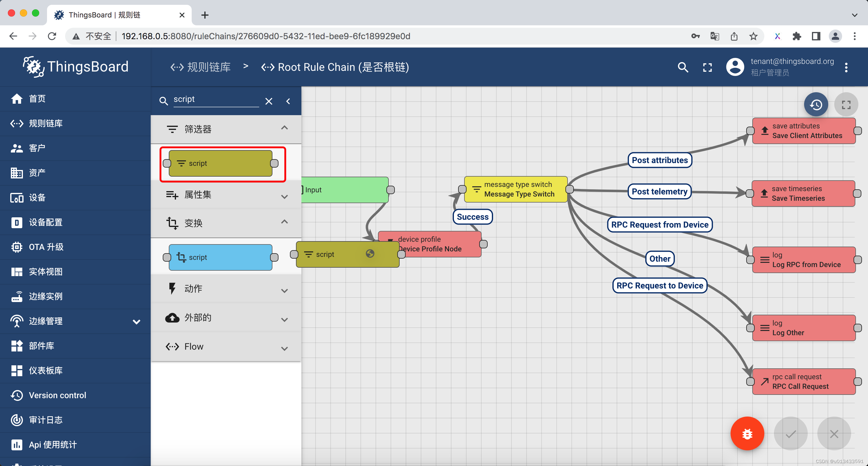This screenshot has height=466, width=868.
Task: Open Chrome tab search dropdown arrow
Action: tap(854, 15)
